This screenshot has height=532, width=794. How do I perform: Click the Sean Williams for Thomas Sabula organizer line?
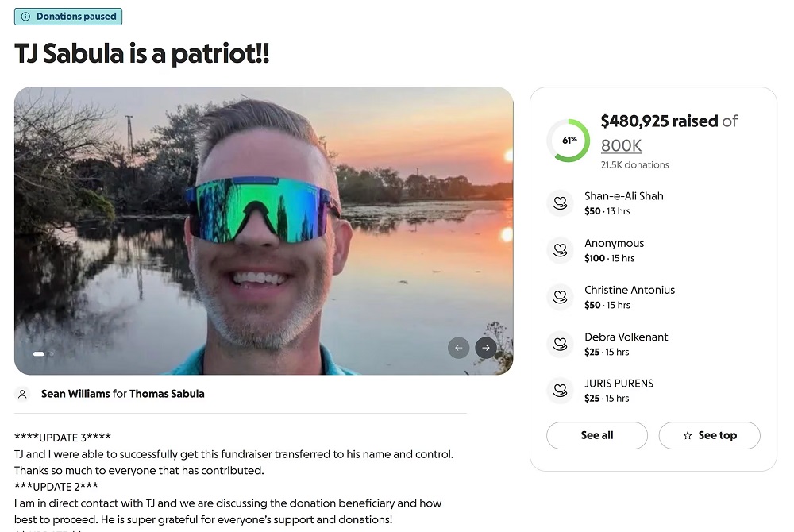(x=122, y=394)
